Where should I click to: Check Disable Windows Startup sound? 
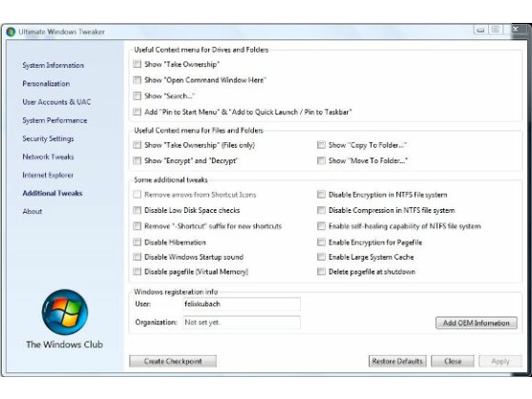(x=138, y=257)
